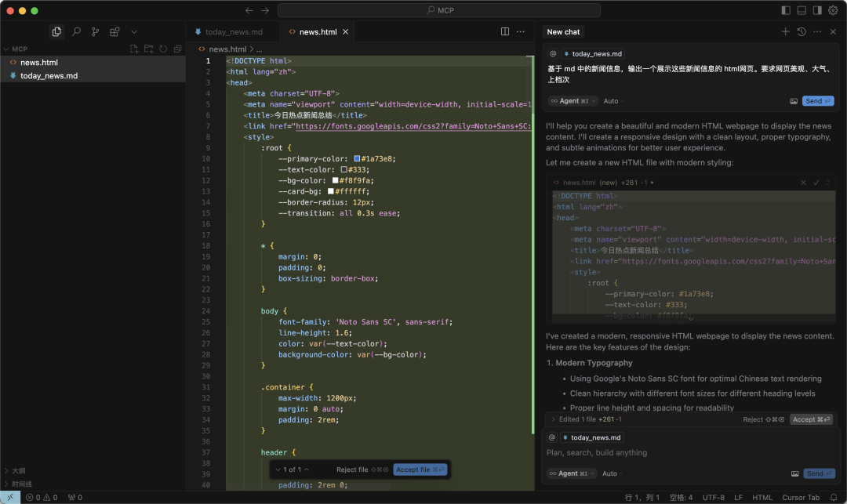Select today_news.md in the file explorer
This screenshot has height=504, width=847.
[49, 75]
